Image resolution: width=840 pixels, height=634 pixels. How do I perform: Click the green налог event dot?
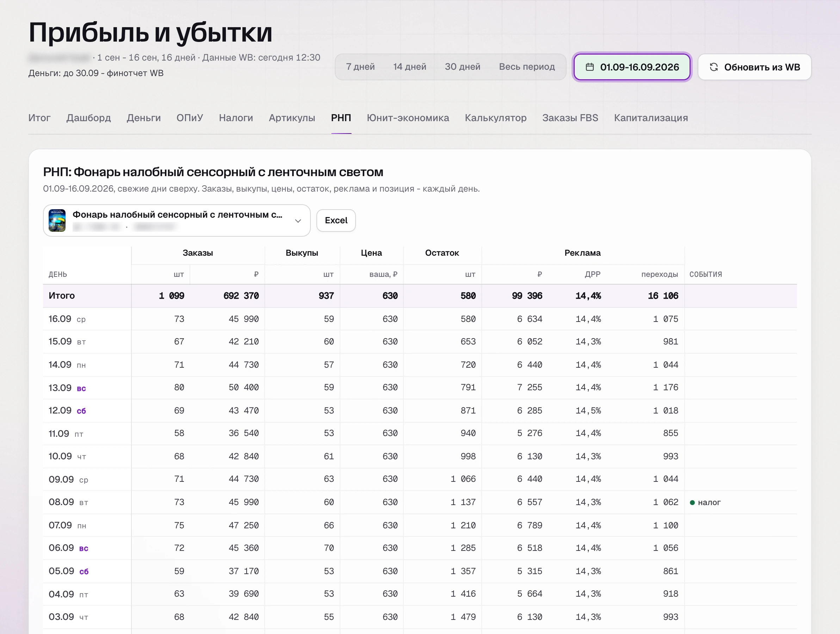click(692, 503)
